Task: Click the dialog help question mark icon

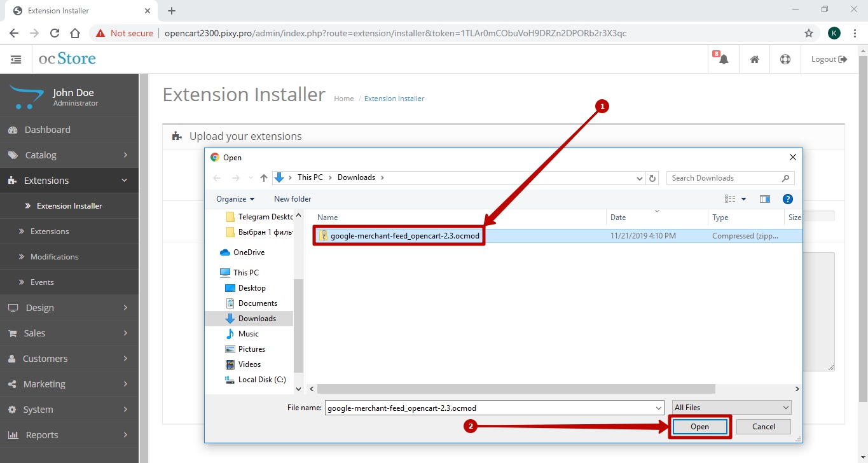Action: coord(787,199)
